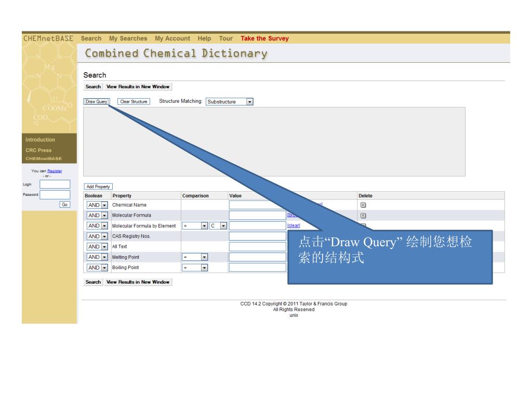
Task: Open comparison dropdown for Melting Point
Action: point(195,257)
